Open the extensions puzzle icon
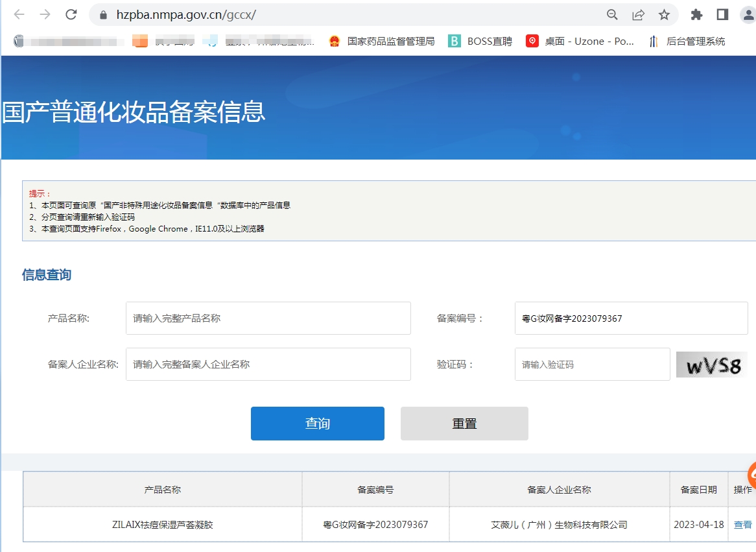This screenshot has height=552, width=756. [696, 14]
